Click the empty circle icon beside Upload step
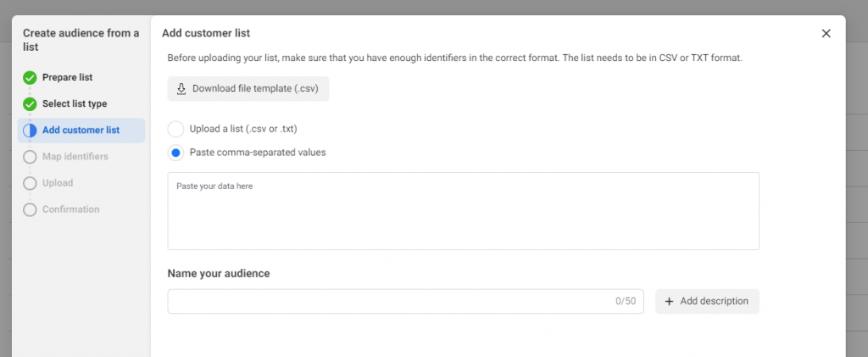Image resolution: width=868 pixels, height=357 pixels. 30,183
